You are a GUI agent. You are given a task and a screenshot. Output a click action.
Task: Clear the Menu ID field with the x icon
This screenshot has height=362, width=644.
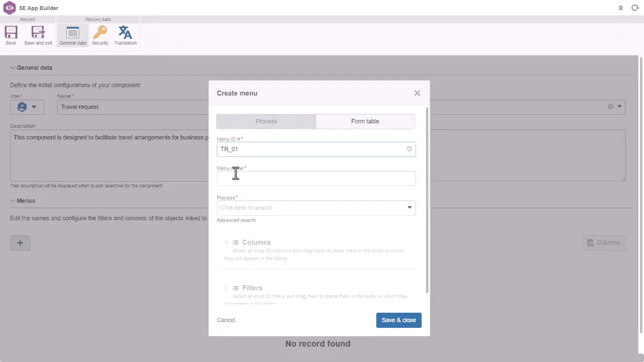(409, 149)
